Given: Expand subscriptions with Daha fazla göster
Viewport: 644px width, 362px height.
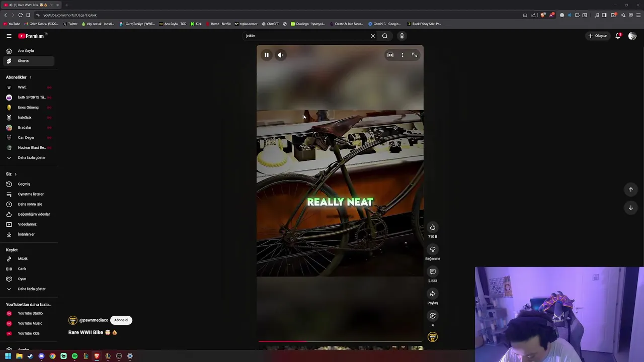Looking at the screenshot, I should [x=28, y=157].
